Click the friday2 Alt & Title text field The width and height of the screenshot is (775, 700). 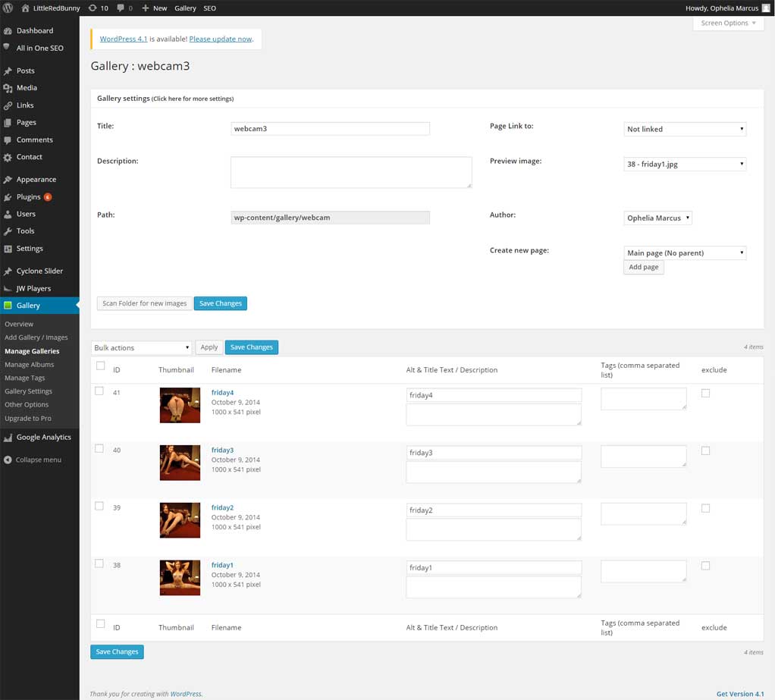pos(494,510)
